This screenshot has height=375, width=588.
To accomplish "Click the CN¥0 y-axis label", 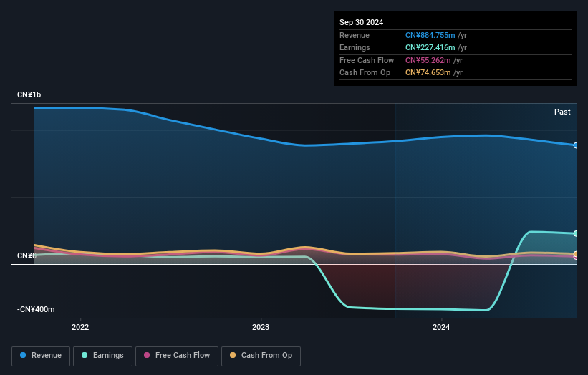I will pos(26,255).
